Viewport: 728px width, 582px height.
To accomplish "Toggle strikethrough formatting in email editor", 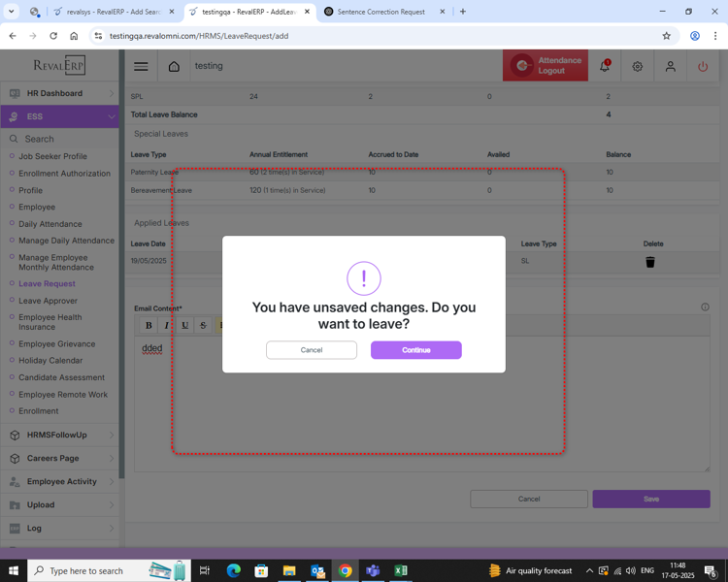I will pyautogui.click(x=203, y=326).
